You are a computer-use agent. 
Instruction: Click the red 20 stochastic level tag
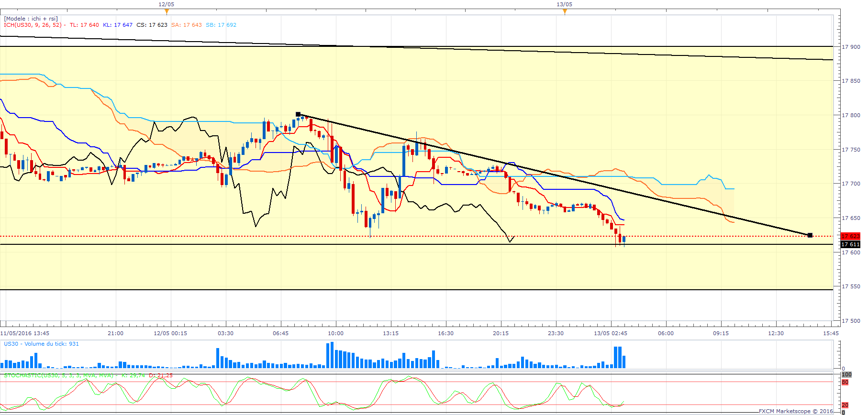(845, 405)
